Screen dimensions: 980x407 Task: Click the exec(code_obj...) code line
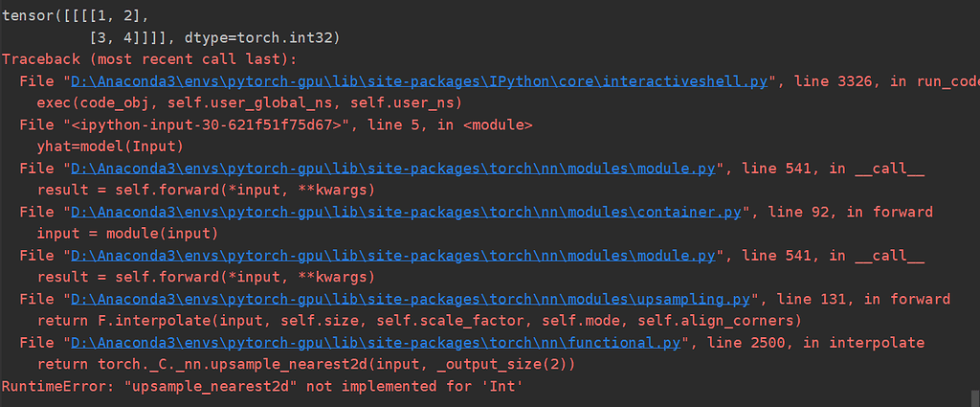(249, 102)
